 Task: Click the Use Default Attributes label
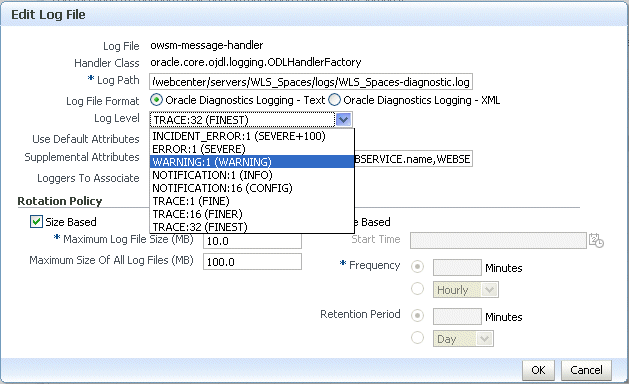click(86, 139)
